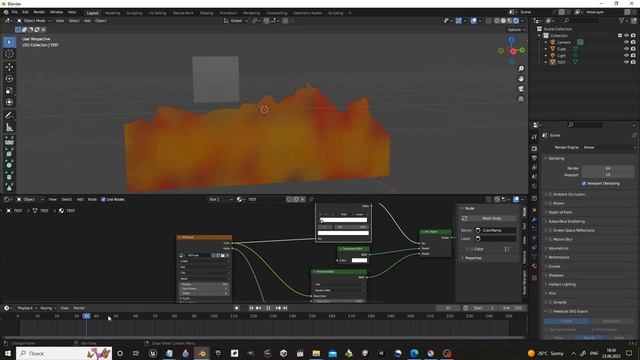Switch perspective/orthographic grid icon in viewport
The height and width of the screenshot is (360, 640).
pyautogui.click(x=521, y=99)
